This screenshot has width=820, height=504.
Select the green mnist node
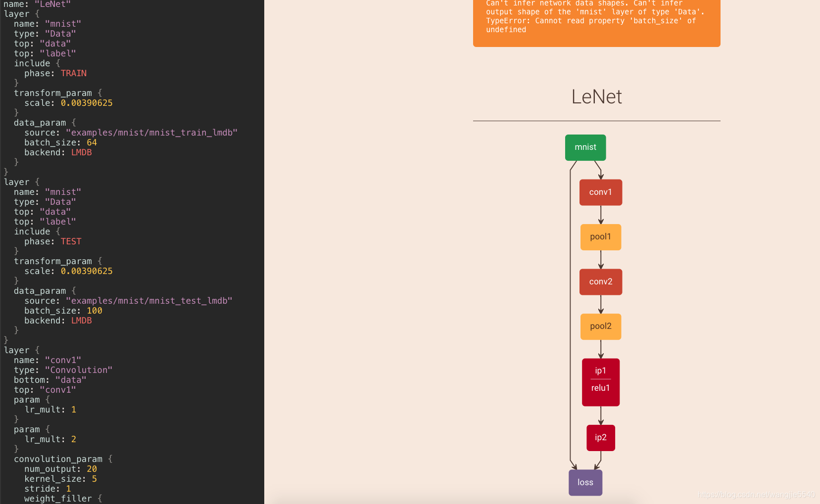[x=585, y=147]
